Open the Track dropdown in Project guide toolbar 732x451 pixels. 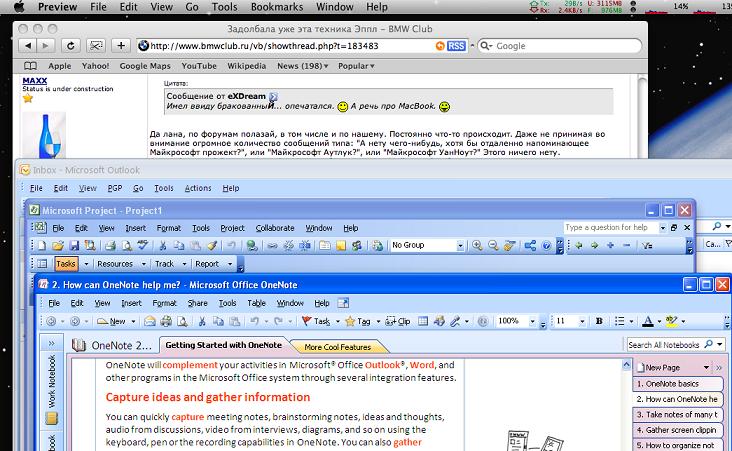tap(184, 264)
